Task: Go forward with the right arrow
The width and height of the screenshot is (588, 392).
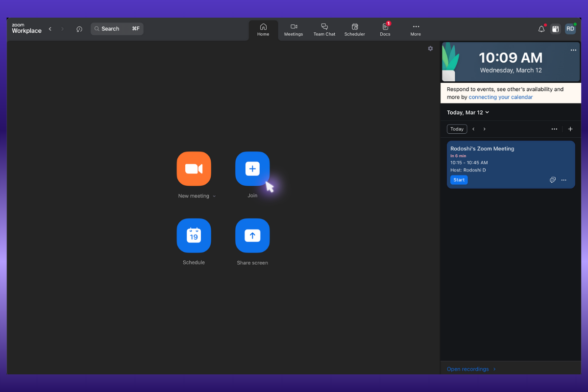Action: (62, 29)
